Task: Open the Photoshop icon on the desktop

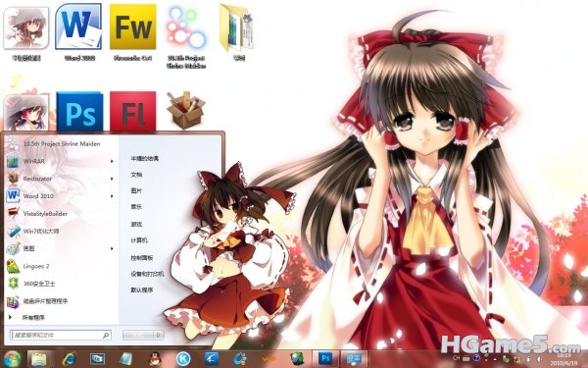Action: (79, 112)
